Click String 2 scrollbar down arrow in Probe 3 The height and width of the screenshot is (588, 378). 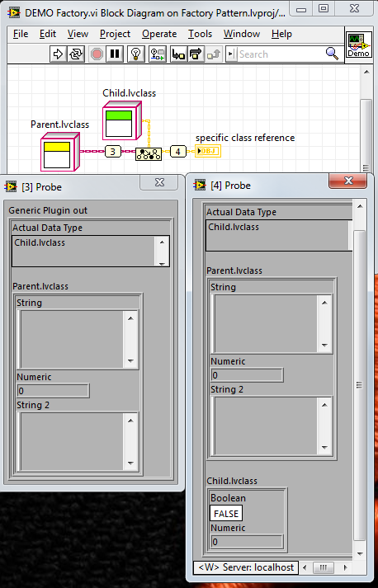pyautogui.click(x=130, y=463)
